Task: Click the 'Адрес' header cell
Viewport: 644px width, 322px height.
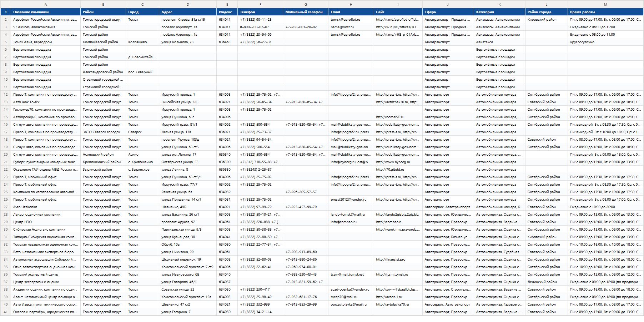Action: pos(188,12)
